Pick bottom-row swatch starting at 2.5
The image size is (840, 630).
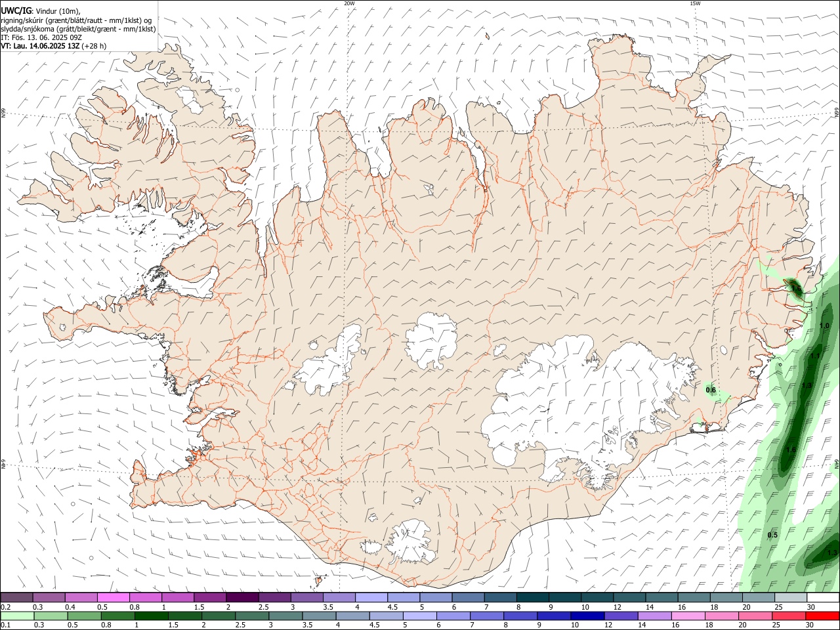(x=251, y=616)
